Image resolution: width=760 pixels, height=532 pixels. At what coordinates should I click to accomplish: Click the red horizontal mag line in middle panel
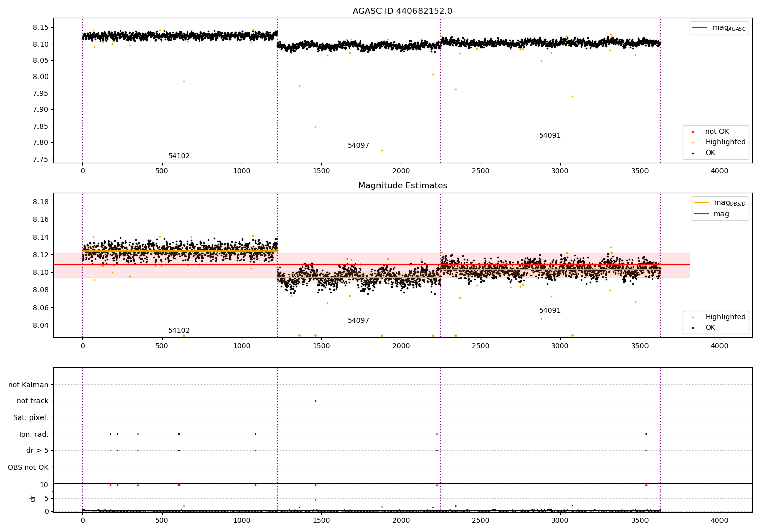pos(371,265)
